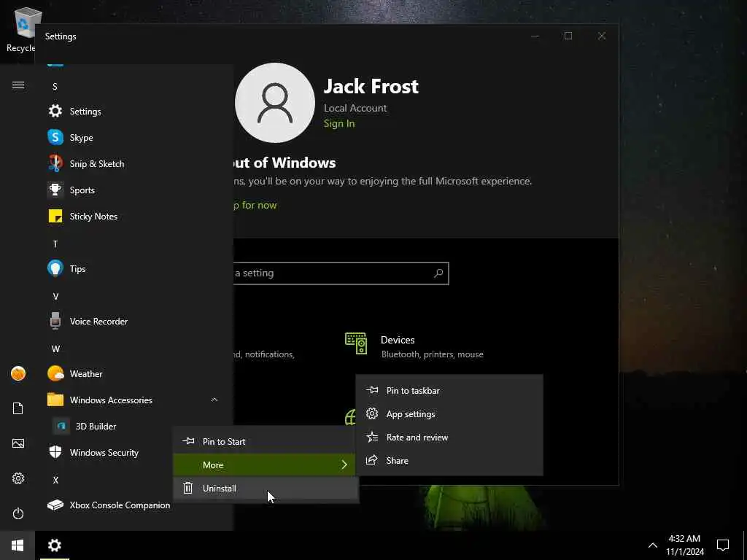Click the user account avatar in Start rail

18,373
